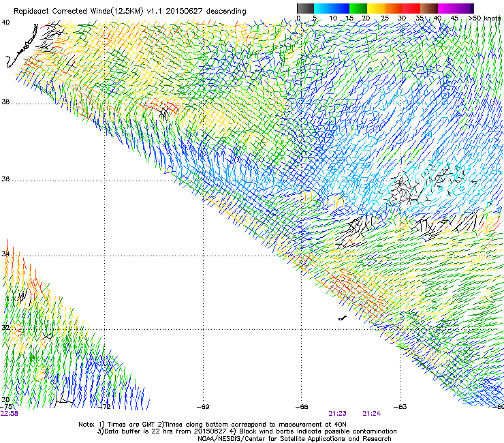Click the latitude label "36"
The image size is (504, 443).
[x=5, y=179]
